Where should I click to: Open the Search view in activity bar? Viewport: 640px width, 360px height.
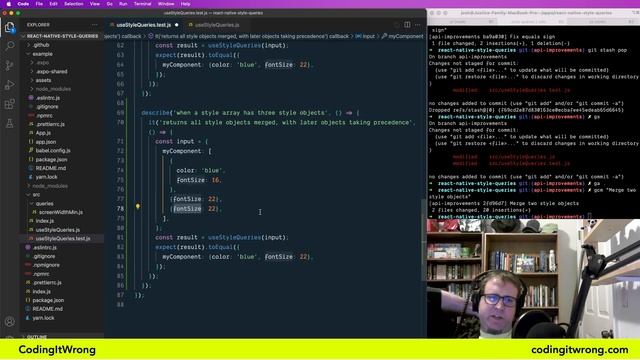pos(10,46)
